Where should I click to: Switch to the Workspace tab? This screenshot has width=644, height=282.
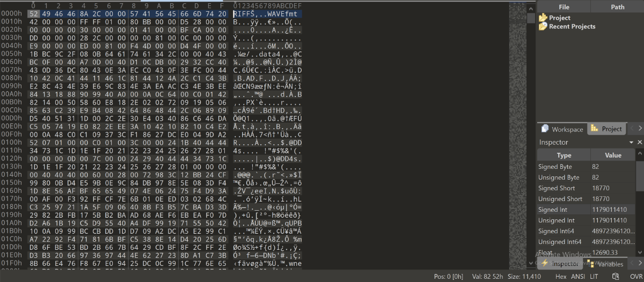[x=562, y=129]
